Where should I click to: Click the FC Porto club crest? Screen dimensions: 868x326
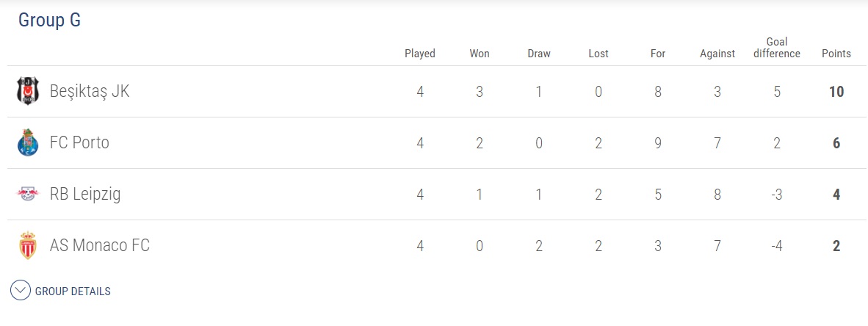click(x=28, y=142)
